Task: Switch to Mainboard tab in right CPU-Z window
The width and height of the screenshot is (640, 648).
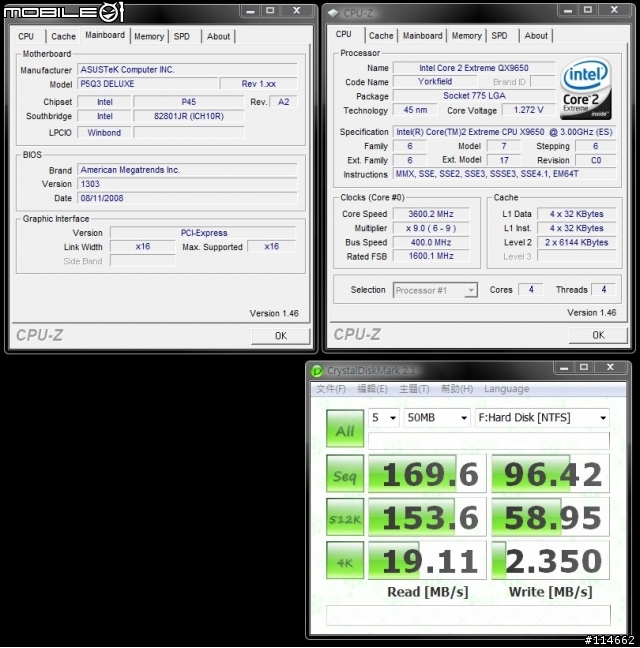Action: click(x=422, y=36)
